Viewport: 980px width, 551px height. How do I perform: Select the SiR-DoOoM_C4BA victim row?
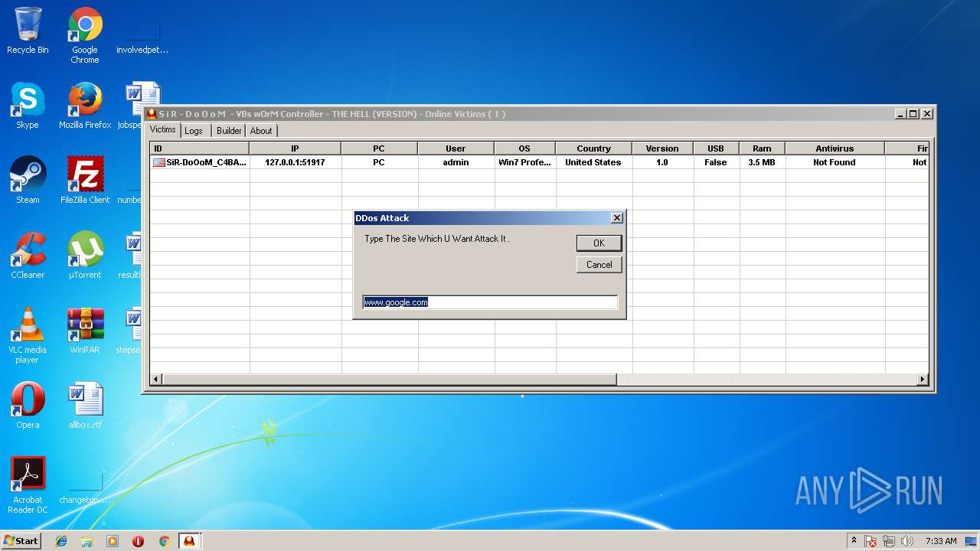[x=540, y=162]
